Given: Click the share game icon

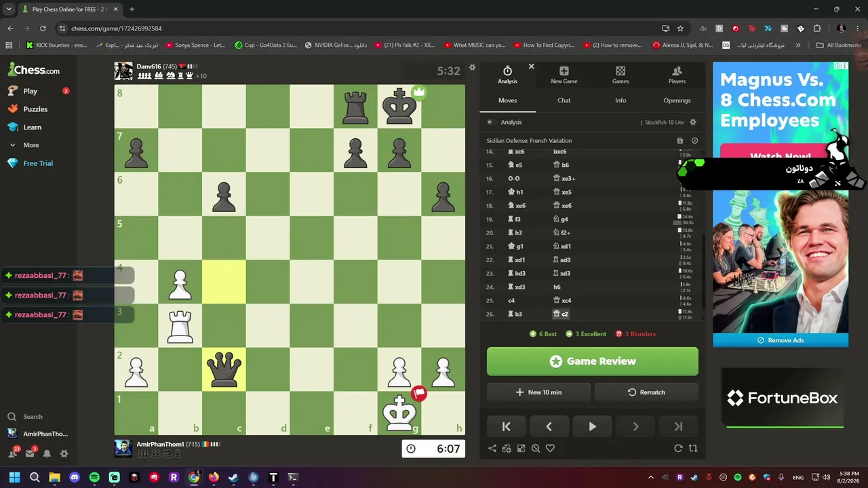Looking at the screenshot, I should tap(492, 448).
